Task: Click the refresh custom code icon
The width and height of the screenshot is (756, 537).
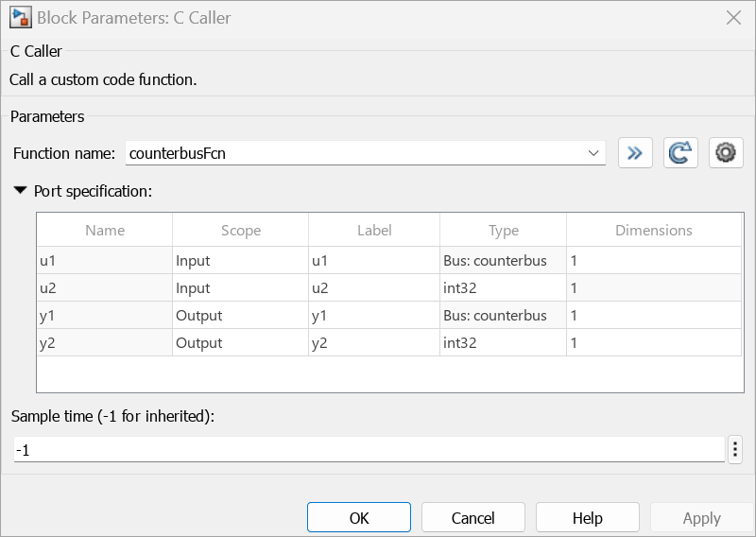Action: (680, 152)
